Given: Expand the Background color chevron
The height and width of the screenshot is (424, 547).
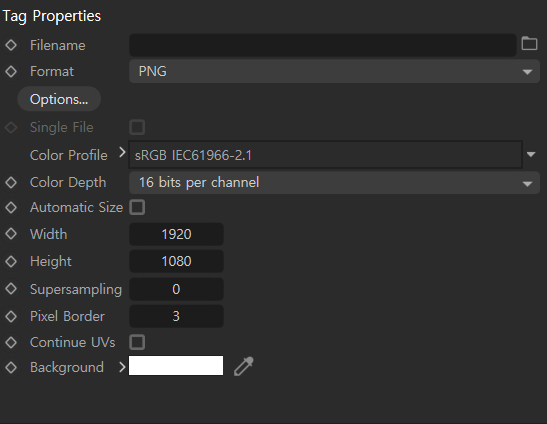Looking at the screenshot, I should [x=122, y=367].
